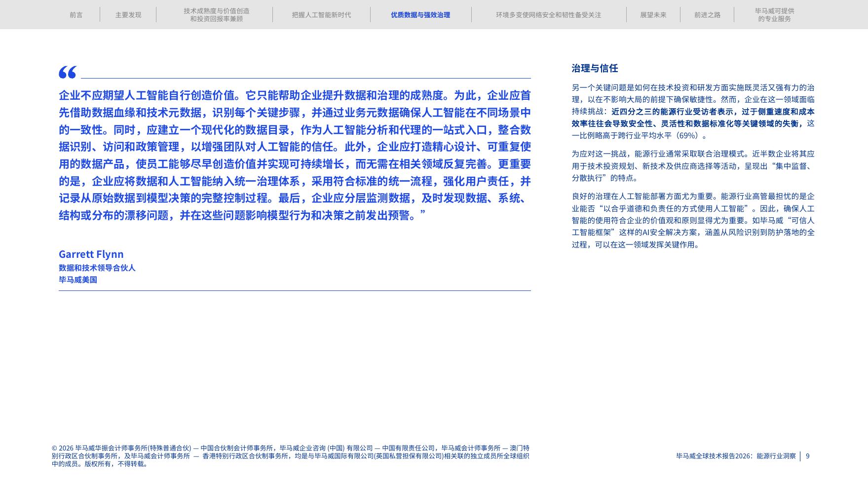Open the 前言 navigation tab

click(76, 14)
